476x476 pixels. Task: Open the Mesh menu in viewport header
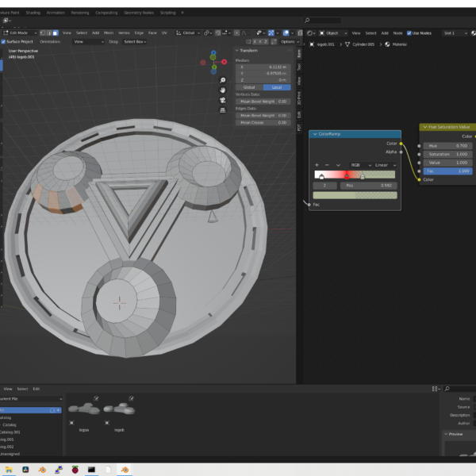pos(109,33)
